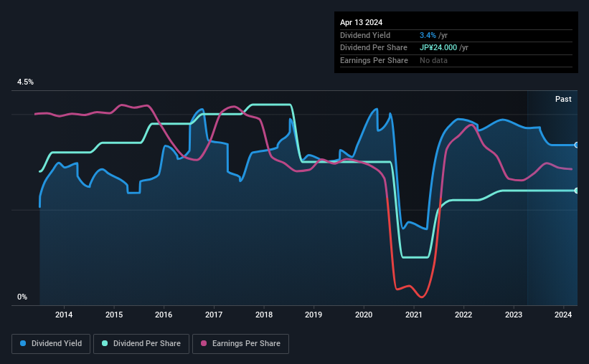Click the 2024 x-axis label
The image size is (589, 364).
click(x=563, y=315)
